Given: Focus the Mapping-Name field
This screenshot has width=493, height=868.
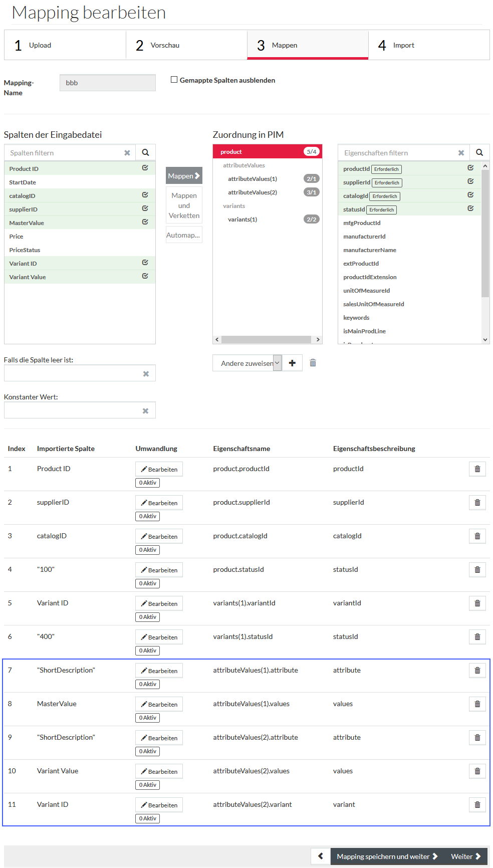Looking at the screenshot, I should pos(107,83).
